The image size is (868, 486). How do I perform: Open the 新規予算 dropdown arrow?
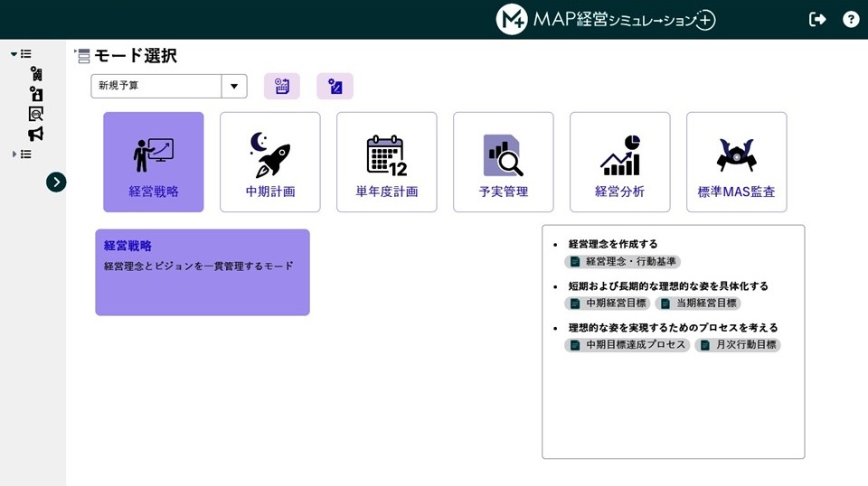234,87
